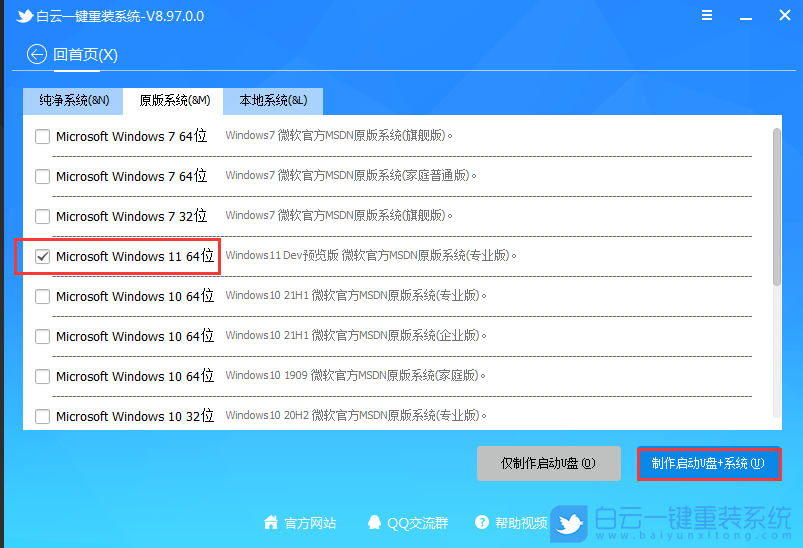
Task: Check Windows 10 64位 1909 家庭版 checkbox
Action: coord(43,376)
